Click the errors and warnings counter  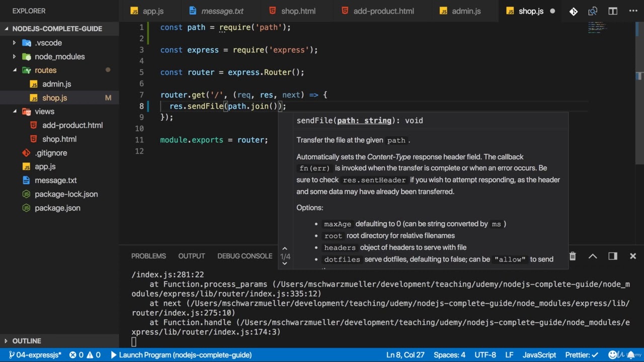point(85,355)
